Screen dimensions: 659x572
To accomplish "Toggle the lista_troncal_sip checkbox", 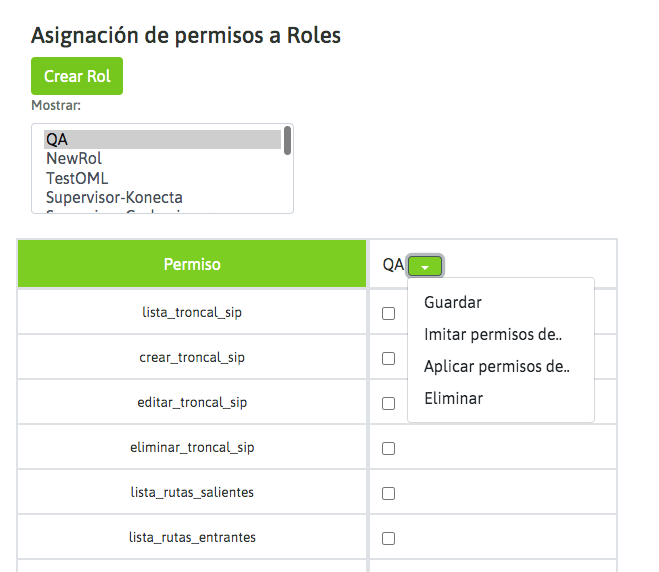I will pyautogui.click(x=389, y=313).
